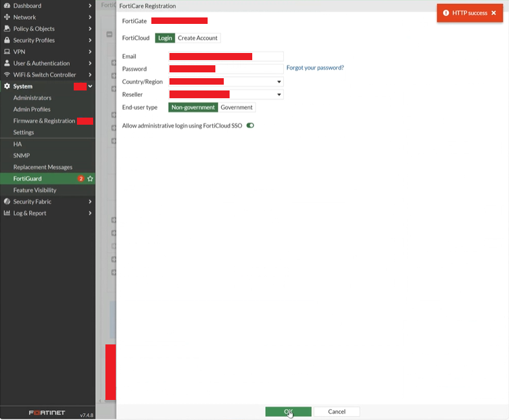509x420 pixels.
Task: Expand the Network menu chevron
Action: coord(90,17)
